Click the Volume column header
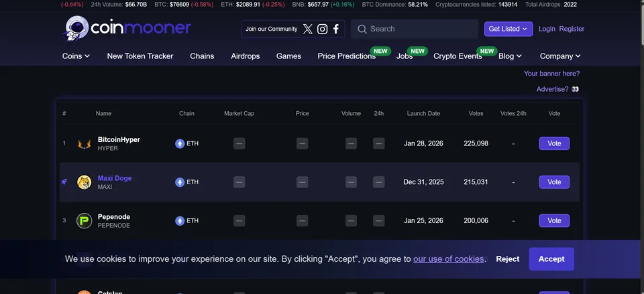 click(351, 114)
